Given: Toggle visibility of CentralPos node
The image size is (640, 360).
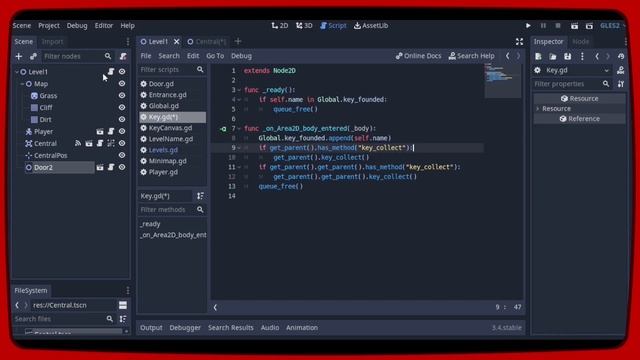Looking at the screenshot, I should 122,156.
